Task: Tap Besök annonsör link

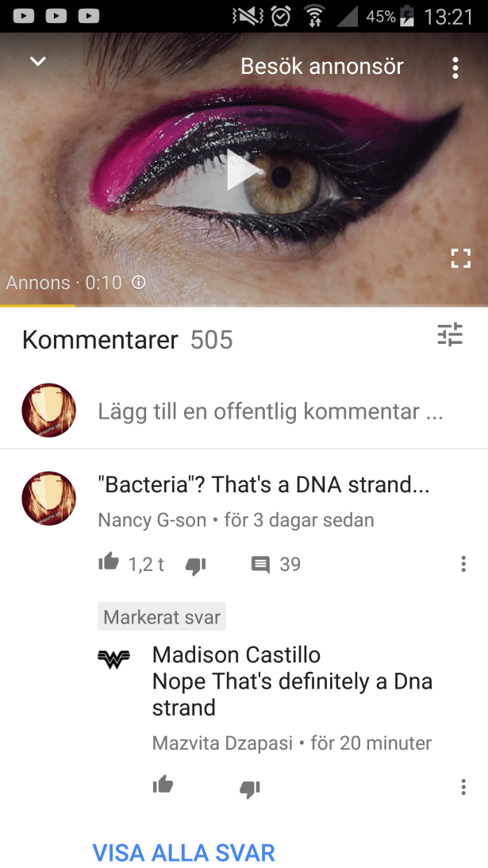Action: pos(322,67)
